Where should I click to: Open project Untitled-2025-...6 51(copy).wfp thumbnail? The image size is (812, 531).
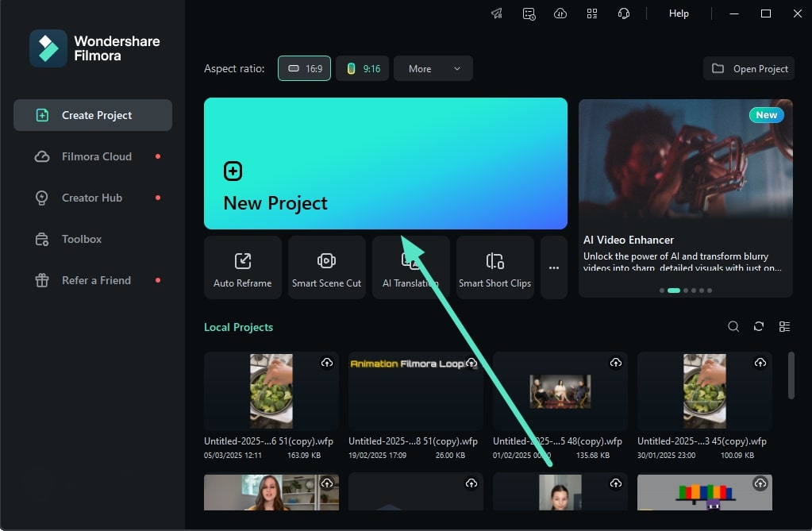(271, 391)
